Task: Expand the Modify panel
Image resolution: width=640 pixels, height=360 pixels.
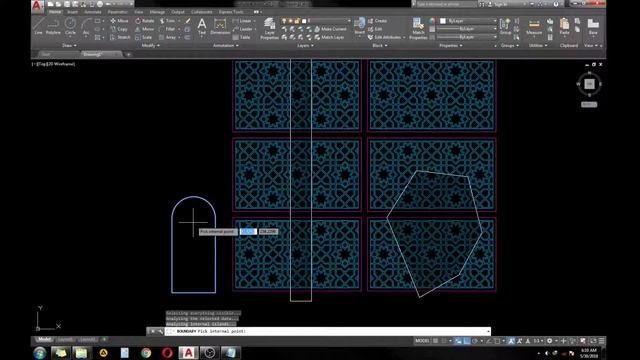Action: 150,45
